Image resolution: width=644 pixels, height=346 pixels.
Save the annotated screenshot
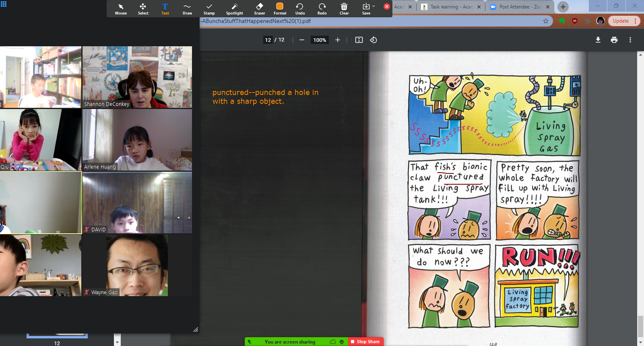(x=366, y=9)
